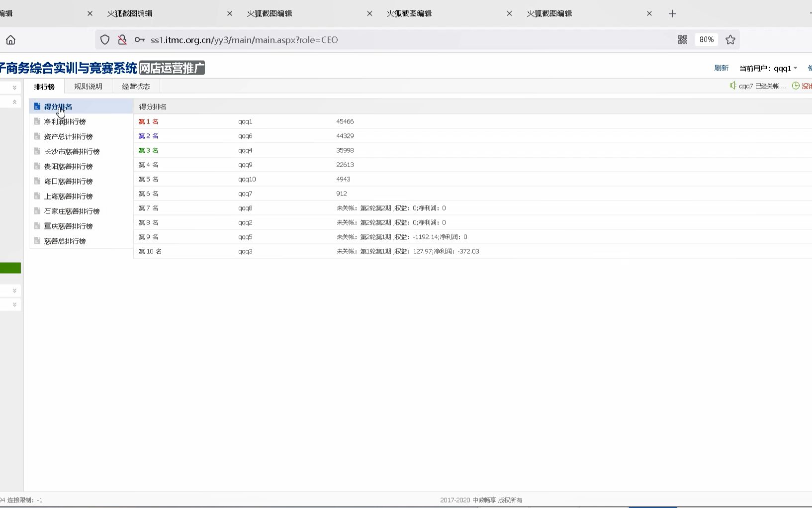Image resolution: width=812 pixels, height=508 pixels.
Task: Click the qqq3 未关帐 status text
Action: pyautogui.click(x=408, y=251)
